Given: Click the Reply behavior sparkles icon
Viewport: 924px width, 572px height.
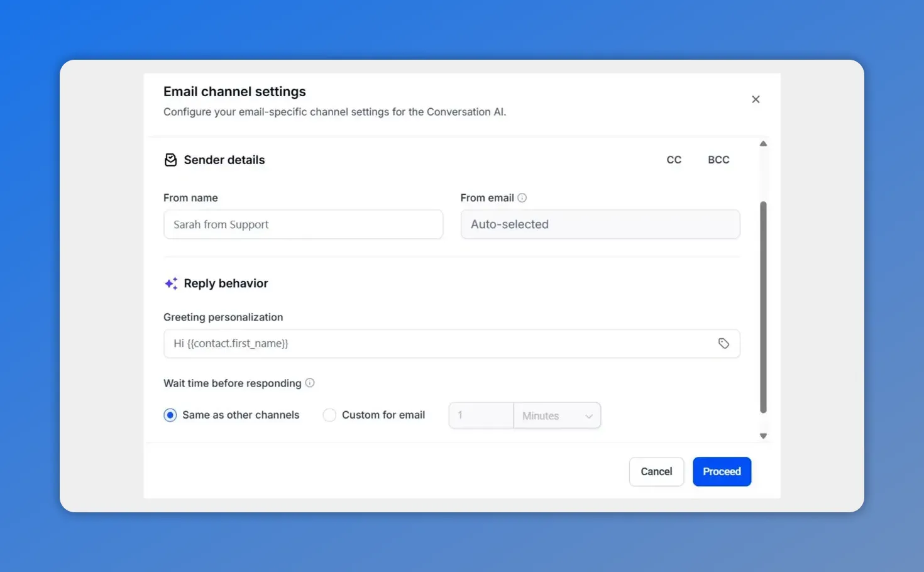Looking at the screenshot, I should [170, 283].
